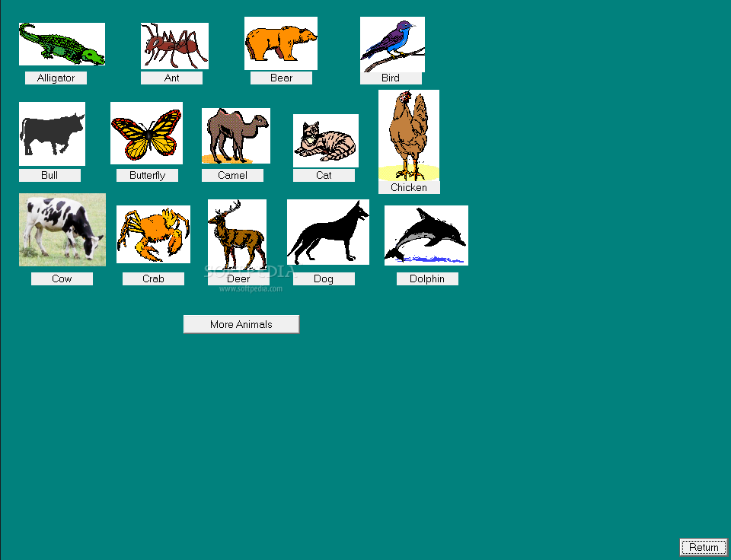This screenshot has height=560, width=731.
Task: Click the black dog silhouette picture
Action: pyautogui.click(x=328, y=232)
